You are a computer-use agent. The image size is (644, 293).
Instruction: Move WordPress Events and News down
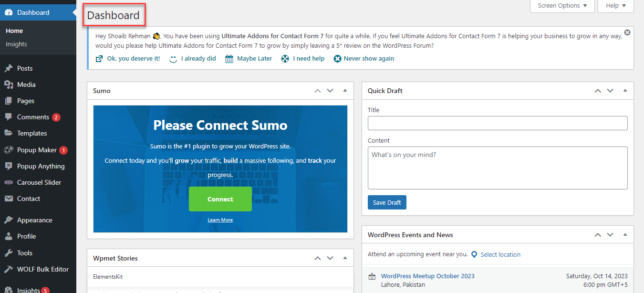click(610, 235)
